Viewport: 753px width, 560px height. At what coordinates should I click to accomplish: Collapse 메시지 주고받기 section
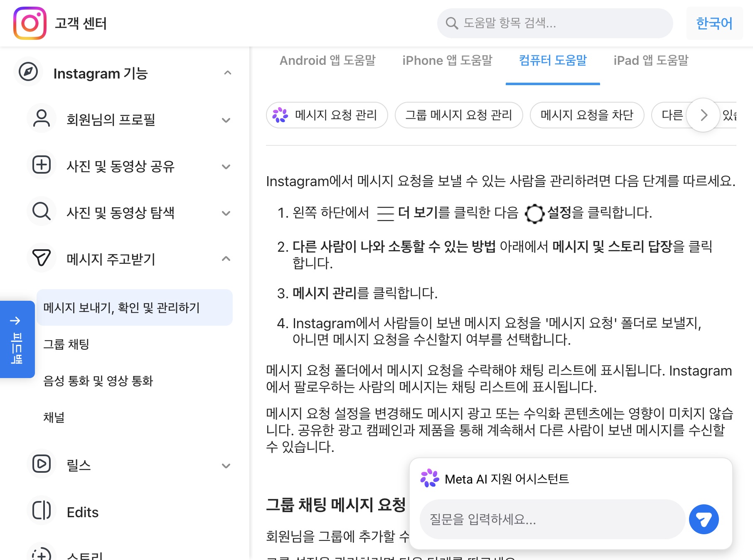point(226,259)
